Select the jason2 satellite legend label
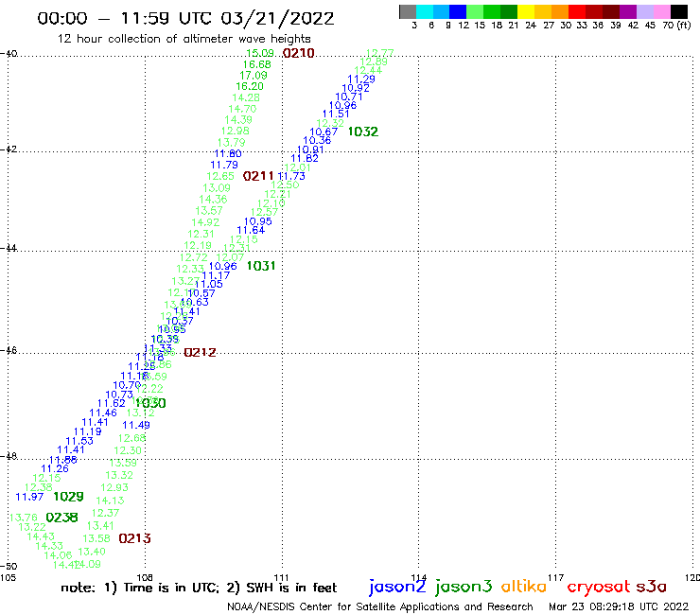Viewport: 700px width, 615px height. click(397, 587)
